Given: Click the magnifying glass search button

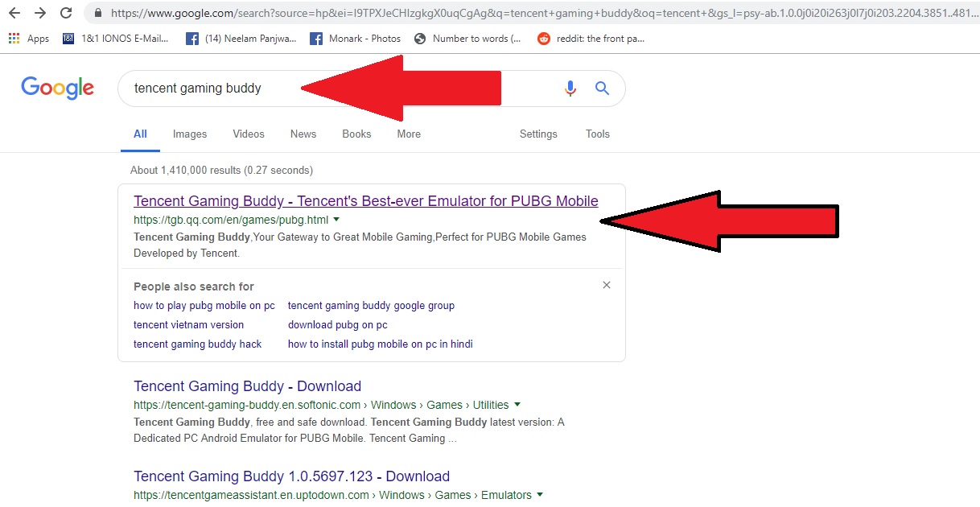Looking at the screenshot, I should click(602, 89).
